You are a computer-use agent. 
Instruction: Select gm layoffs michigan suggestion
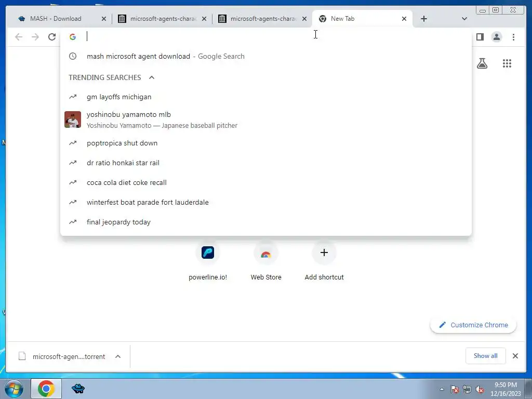point(265,97)
